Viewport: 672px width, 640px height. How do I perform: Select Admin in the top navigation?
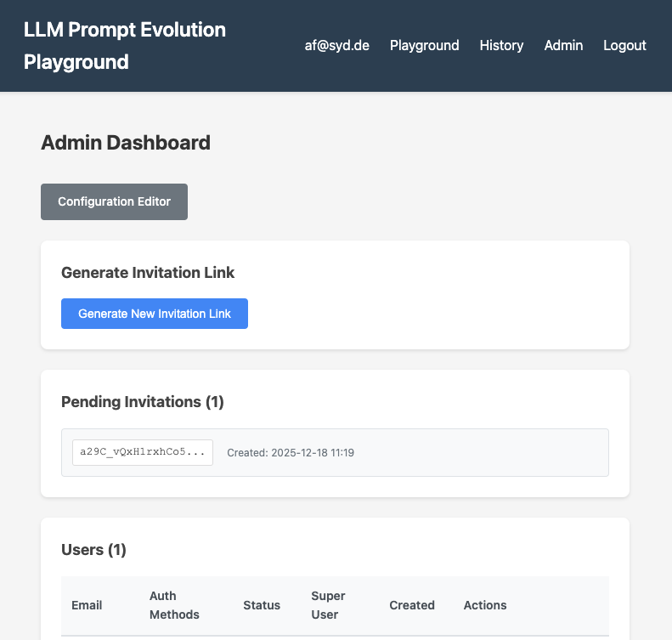563,46
